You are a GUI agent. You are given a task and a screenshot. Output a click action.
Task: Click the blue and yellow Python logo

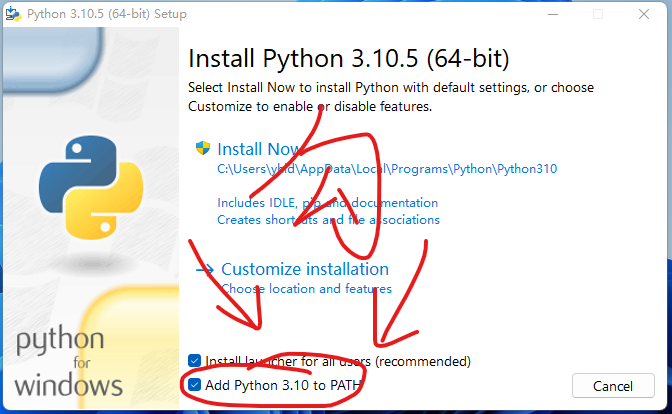(x=91, y=187)
